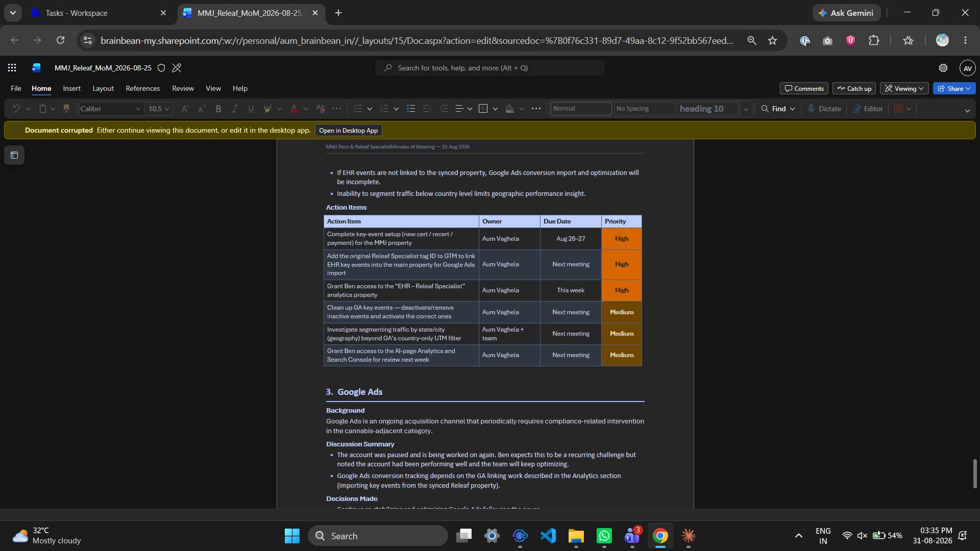Click the bullet list icon
Image resolution: width=980 pixels, height=551 pixels.
(358, 109)
